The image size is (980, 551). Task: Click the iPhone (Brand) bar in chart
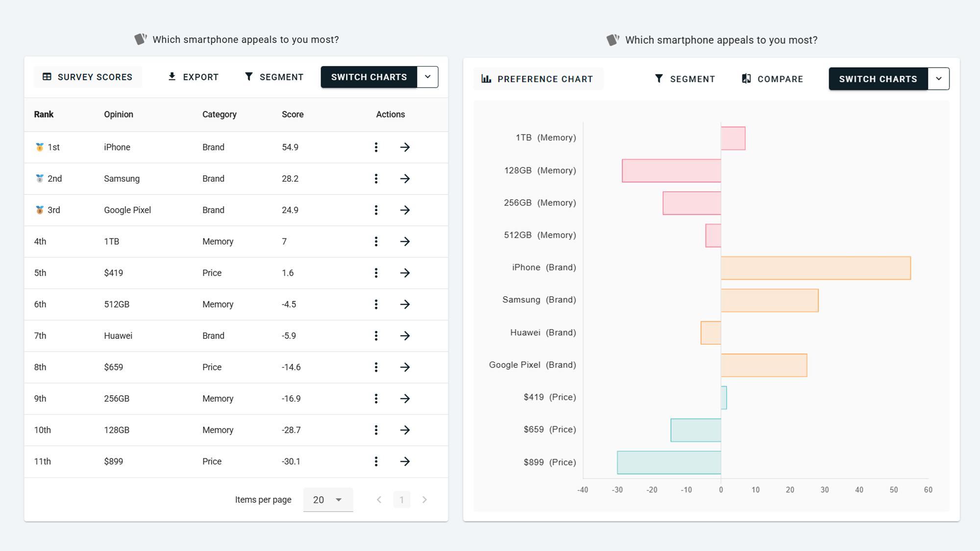(815, 268)
